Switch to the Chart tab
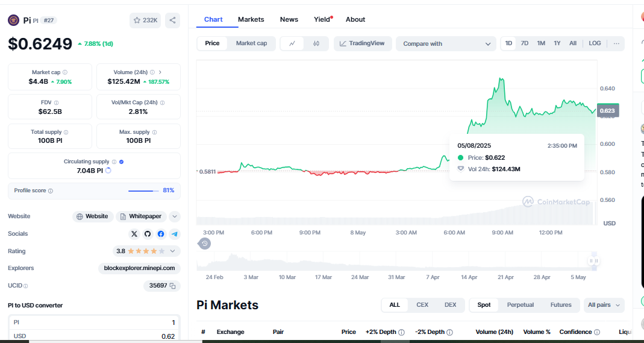644x343 pixels. coord(213,19)
